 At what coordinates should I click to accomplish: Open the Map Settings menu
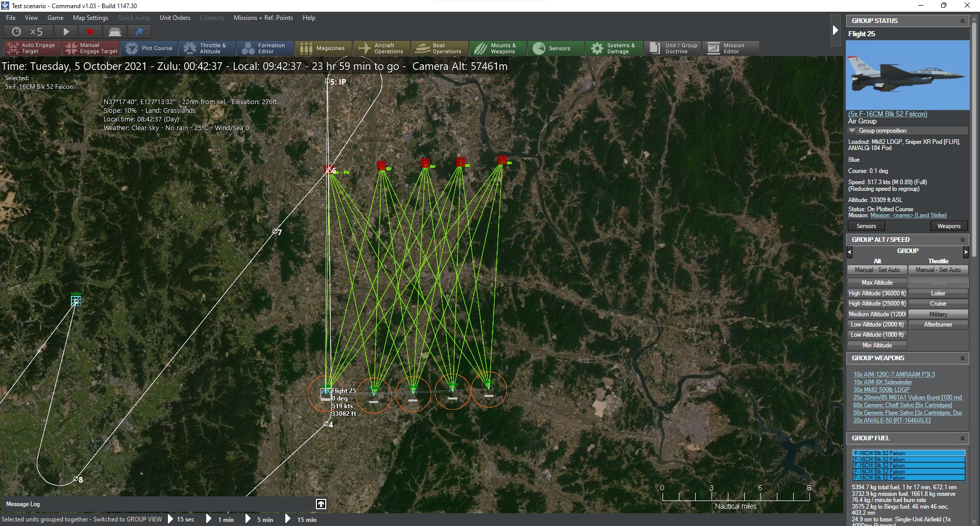click(90, 18)
